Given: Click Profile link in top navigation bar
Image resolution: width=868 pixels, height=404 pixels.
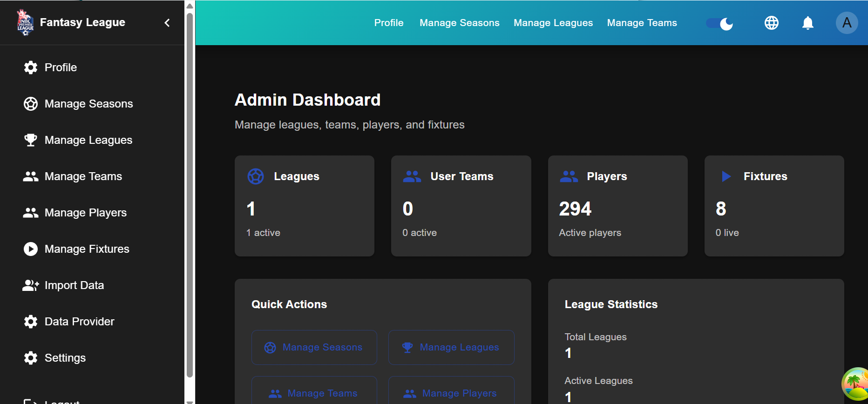Looking at the screenshot, I should click(389, 23).
